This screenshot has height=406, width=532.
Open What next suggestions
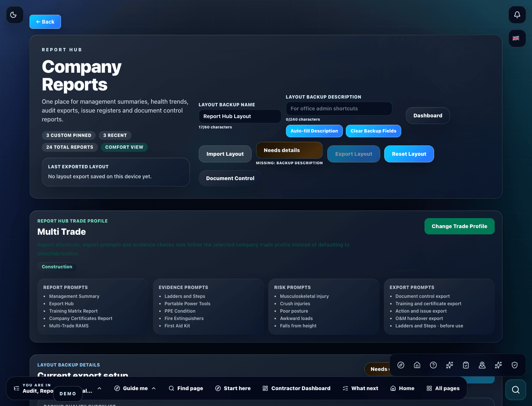(x=360, y=388)
